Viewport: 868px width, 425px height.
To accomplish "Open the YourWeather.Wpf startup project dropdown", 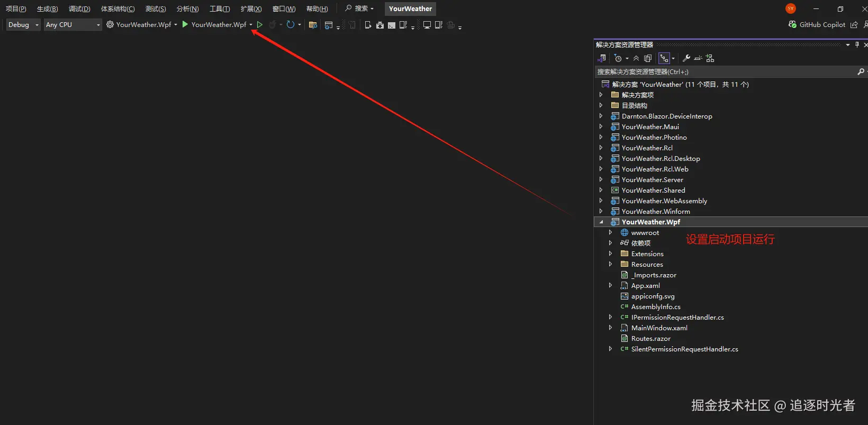I will coord(142,25).
